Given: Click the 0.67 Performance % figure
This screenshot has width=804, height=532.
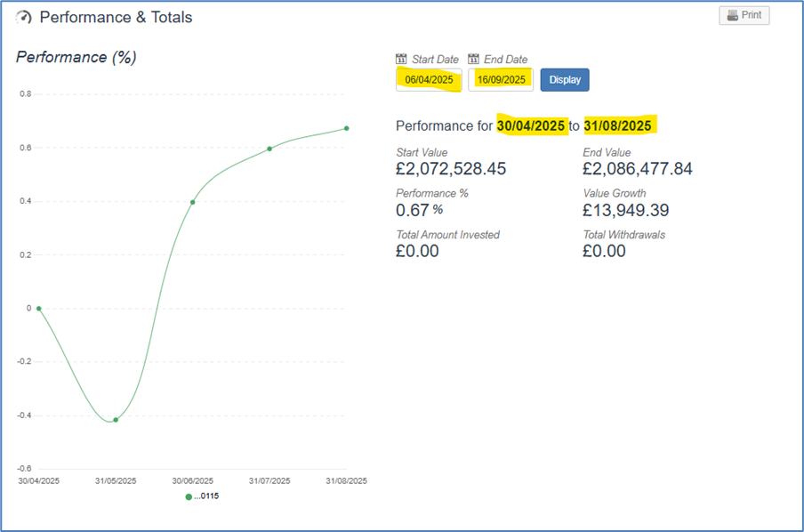Looking at the screenshot, I should 413,210.
